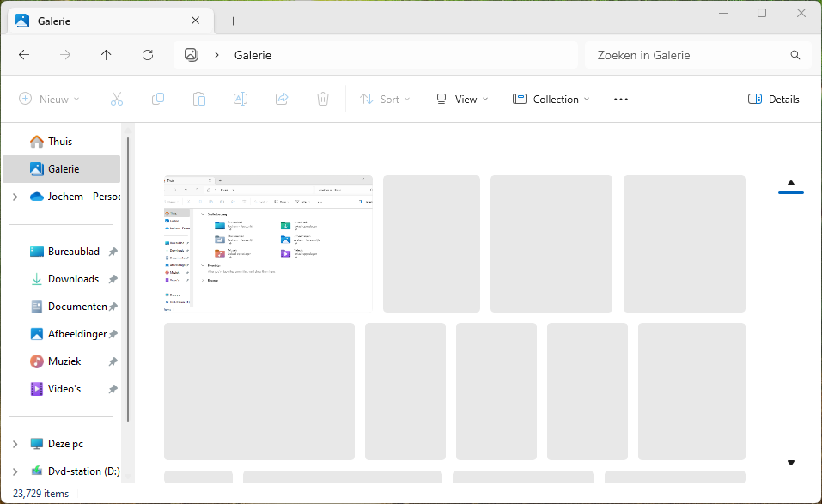822x504 pixels.
Task: Expand the Deze pc tree node
Action: [15, 444]
